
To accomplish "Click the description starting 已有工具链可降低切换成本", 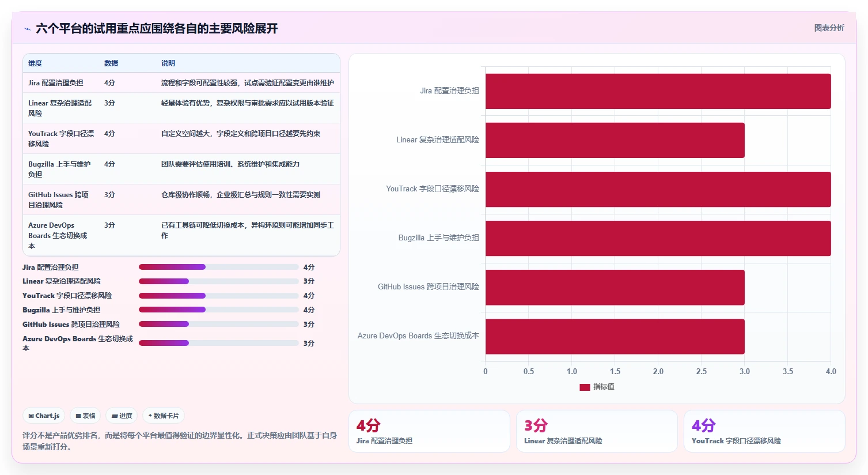I will coord(248,231).
